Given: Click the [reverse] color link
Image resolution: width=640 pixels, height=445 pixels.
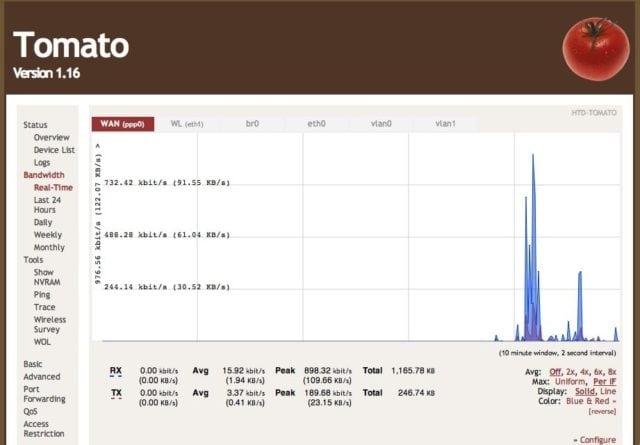Looking at the screenshot, I should pos(602,412).
